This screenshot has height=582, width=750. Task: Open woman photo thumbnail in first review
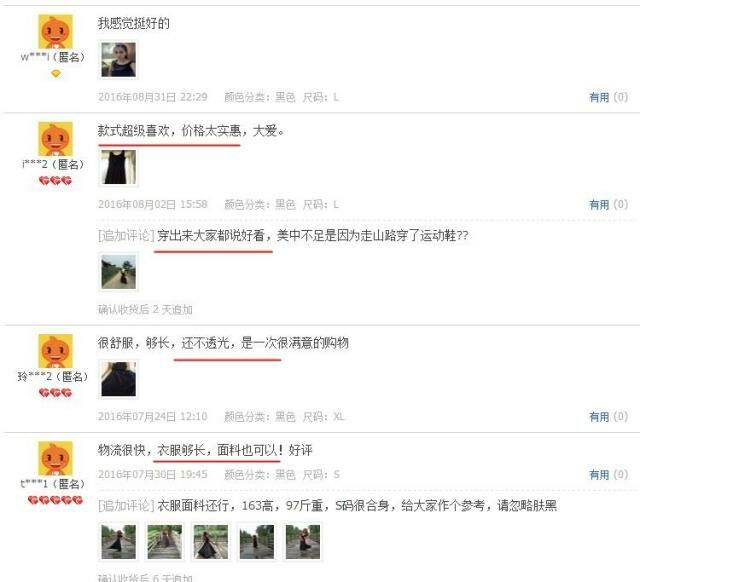[x=119, y=60]
